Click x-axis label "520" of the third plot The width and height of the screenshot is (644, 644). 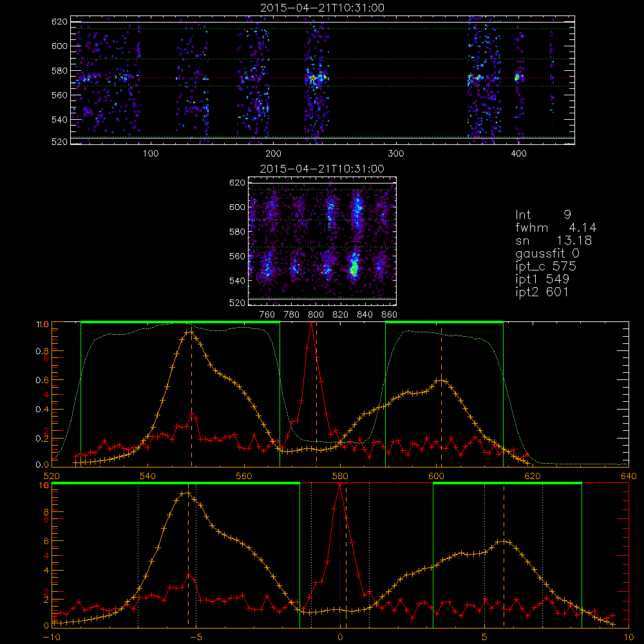[x=52, y=477]
